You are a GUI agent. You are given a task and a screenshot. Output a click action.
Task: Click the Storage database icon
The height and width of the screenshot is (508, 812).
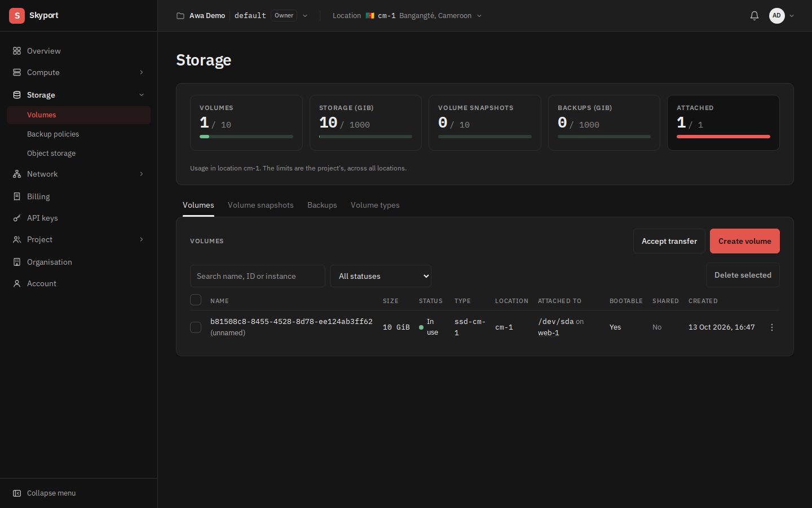coord(17,95)
